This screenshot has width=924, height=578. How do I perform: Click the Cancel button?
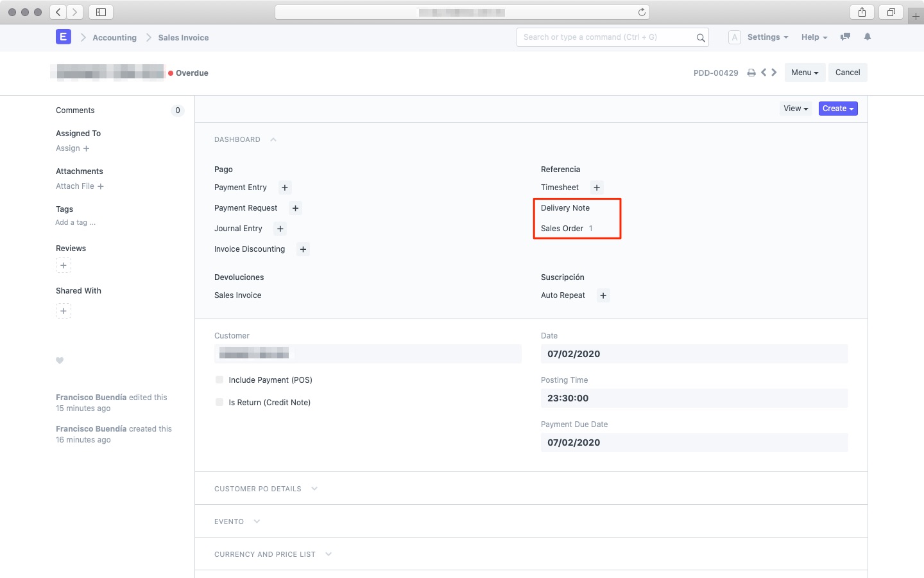(848, 73)
